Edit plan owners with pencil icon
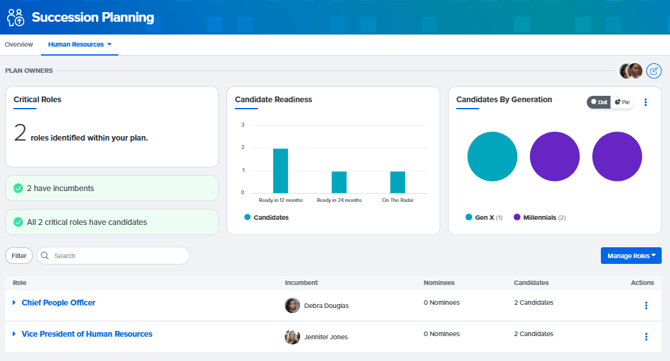The image size is (670, 361). (x=654, y=71)
